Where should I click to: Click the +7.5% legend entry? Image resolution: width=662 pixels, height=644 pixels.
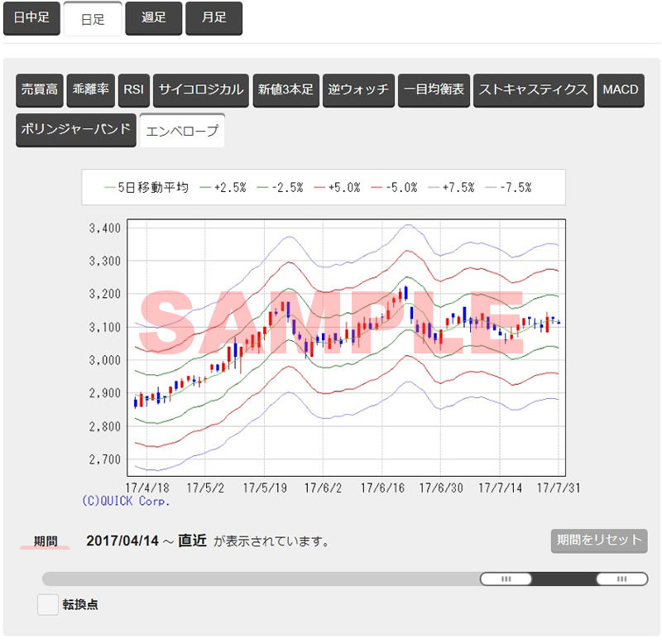coord(452,188)
